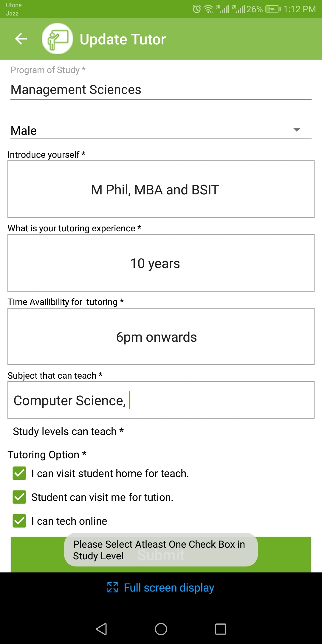Edit the 6pm onwards availability field
The width and height of the screenshot is (322, 644).
(161, 337)
